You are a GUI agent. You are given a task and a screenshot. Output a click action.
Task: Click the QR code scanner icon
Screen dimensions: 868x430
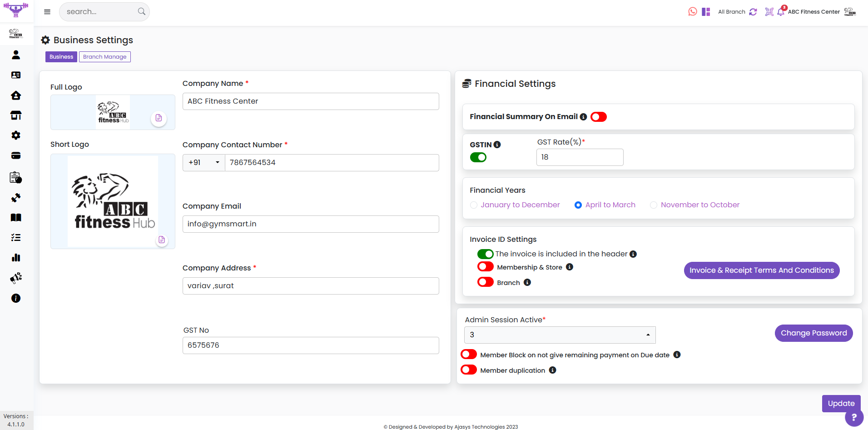coord(769,12)
